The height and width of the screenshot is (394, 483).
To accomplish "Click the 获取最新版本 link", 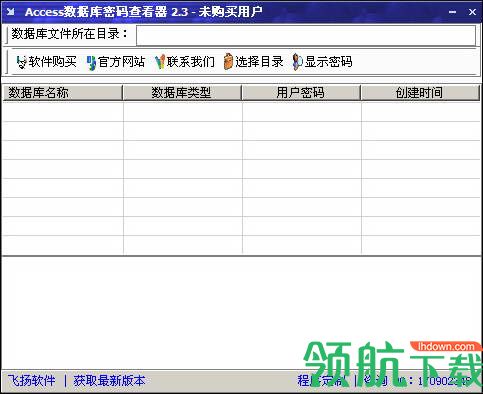I will (x=109, y=380).
